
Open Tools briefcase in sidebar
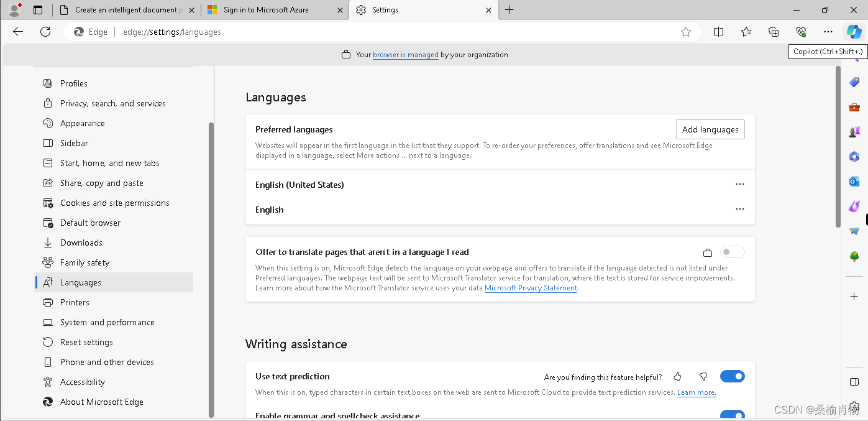(854, 107)
